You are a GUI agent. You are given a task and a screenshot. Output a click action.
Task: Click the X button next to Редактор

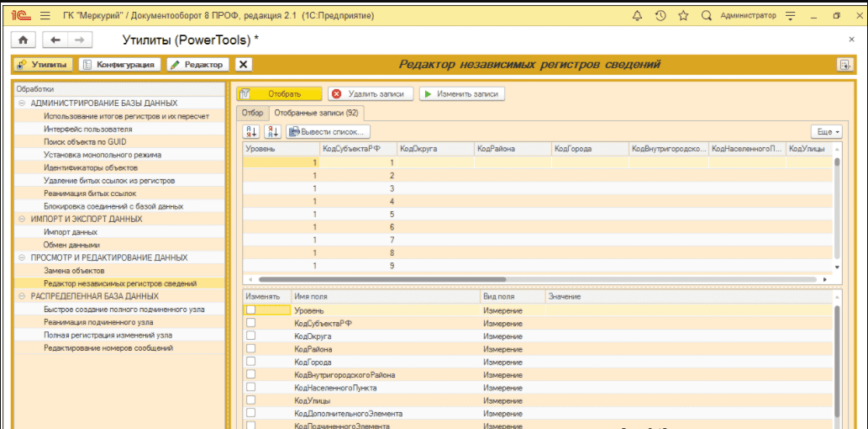tap(243, 65)
